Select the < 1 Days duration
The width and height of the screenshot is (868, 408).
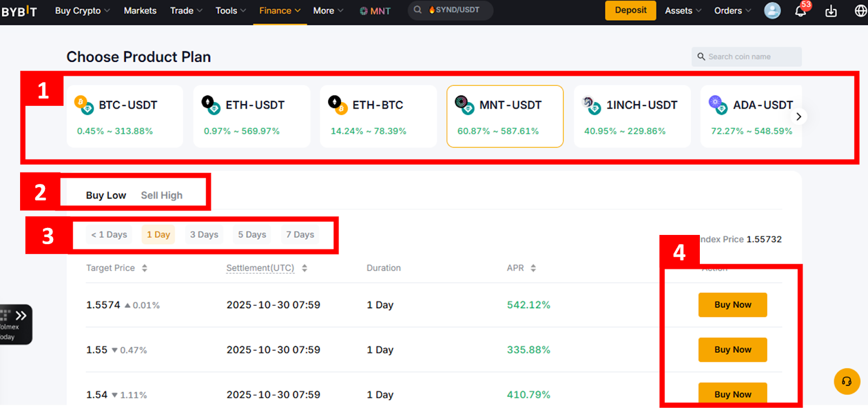click(x=109, y=234)
